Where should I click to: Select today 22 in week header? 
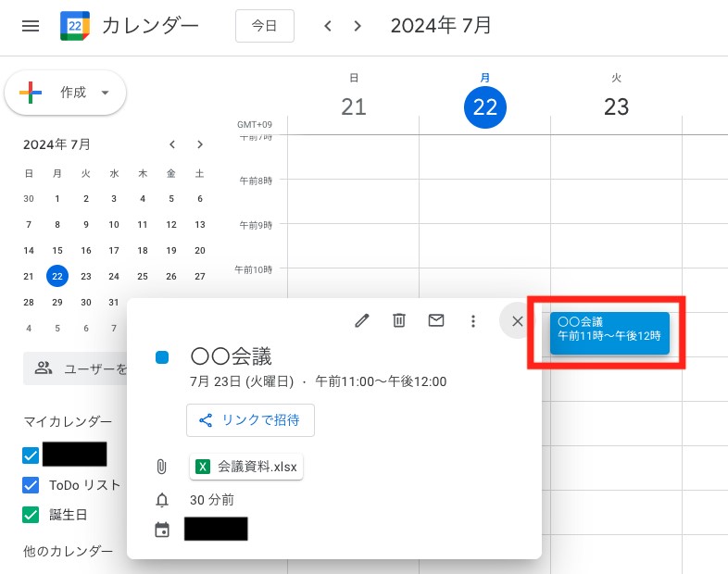click(485, 107)
